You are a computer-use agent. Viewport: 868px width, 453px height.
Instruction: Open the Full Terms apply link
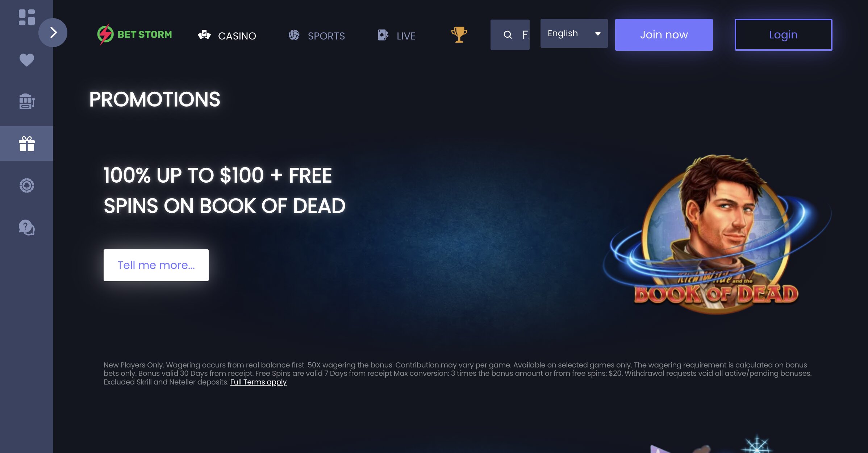tap(258, 382)
